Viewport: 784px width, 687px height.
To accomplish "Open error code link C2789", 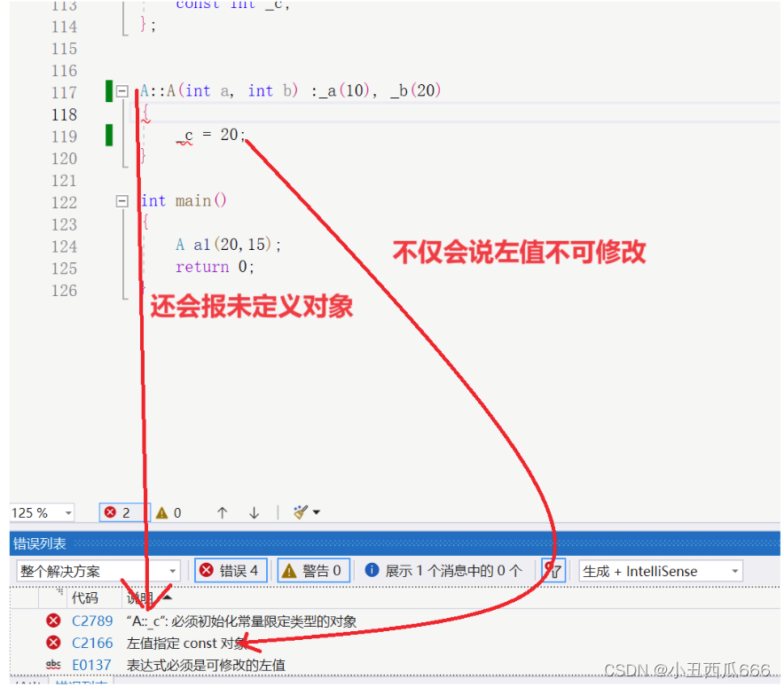I will coord(92,621).
